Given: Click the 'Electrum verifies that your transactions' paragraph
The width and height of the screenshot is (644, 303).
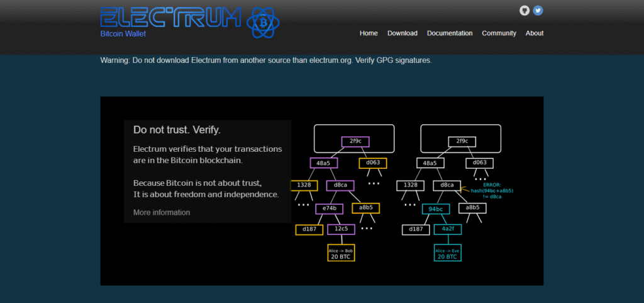Looking at the screenshot, I should [208, 154].
